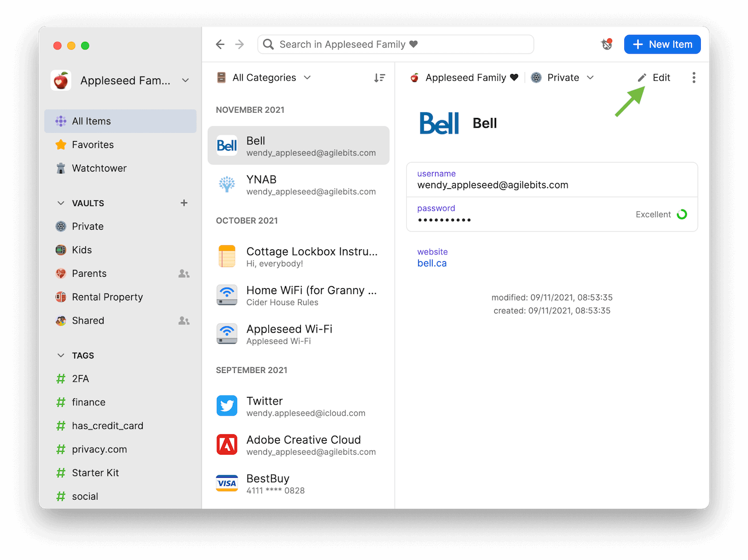Select the Parents vault
Screen dimensions: 748x560
point(120,274)
